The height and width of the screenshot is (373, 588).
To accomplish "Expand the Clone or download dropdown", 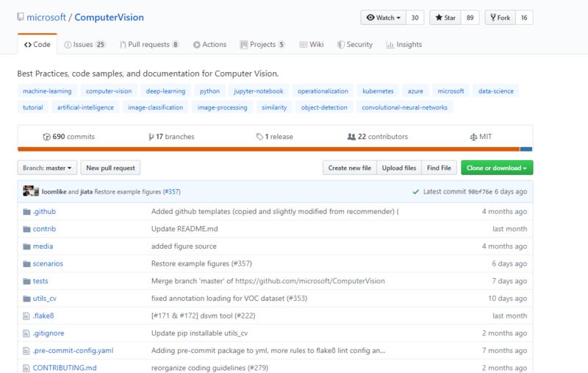I will click(x=497, y=168).
